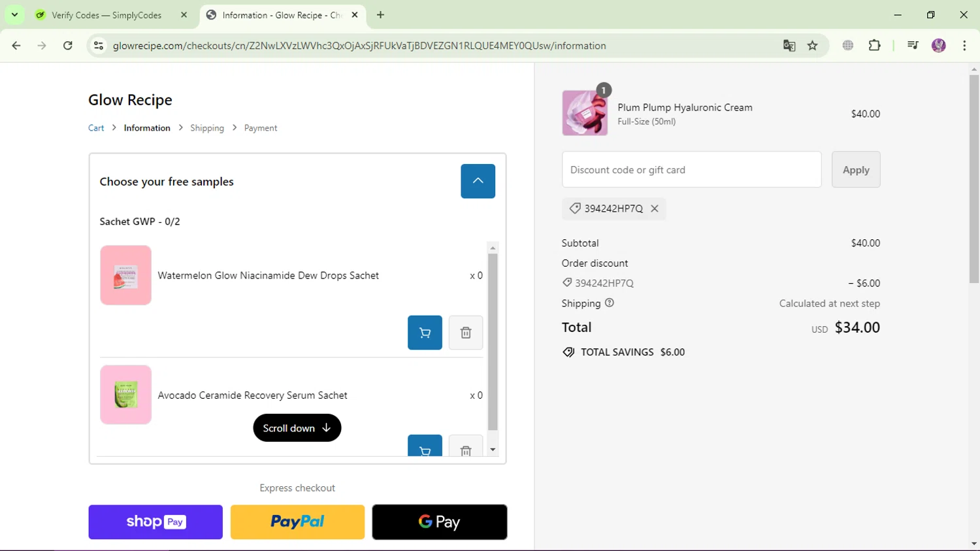Click Plum Plump Hyaluronic Cream product name
Viewport: 980px width, 551px height.
[685, 108]
